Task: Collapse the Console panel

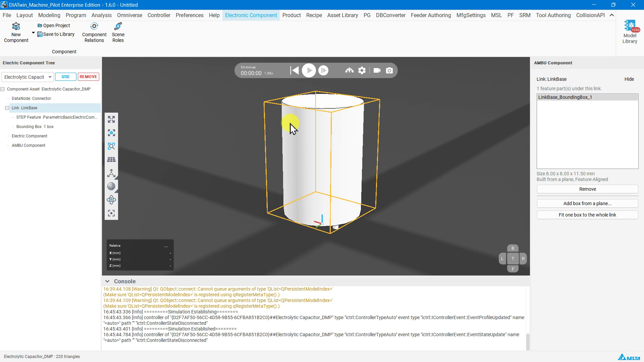Action: pos(107,281)
